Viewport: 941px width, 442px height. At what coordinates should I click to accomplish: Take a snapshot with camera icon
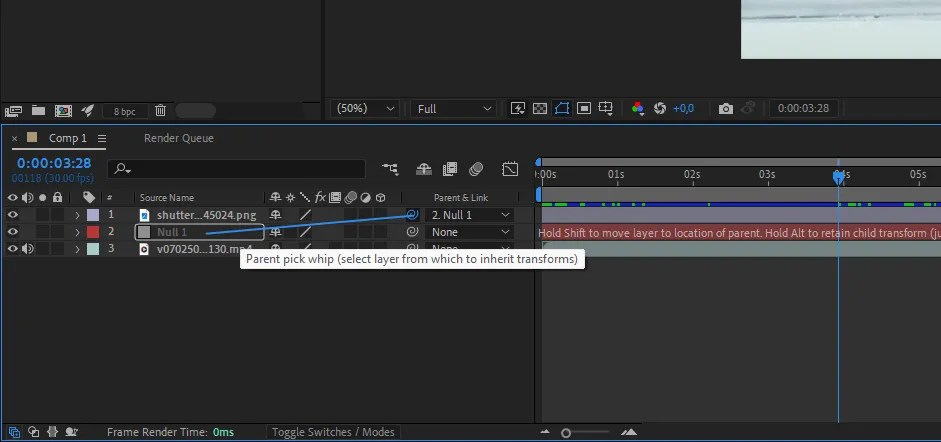point(726,109)
